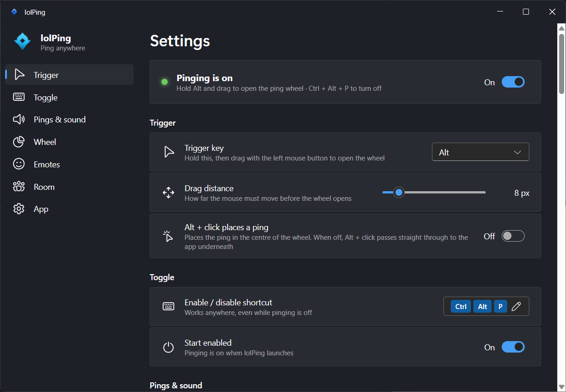Maximize the lolPing window
The width and height of the screenshot is (566, 392).
526,12
